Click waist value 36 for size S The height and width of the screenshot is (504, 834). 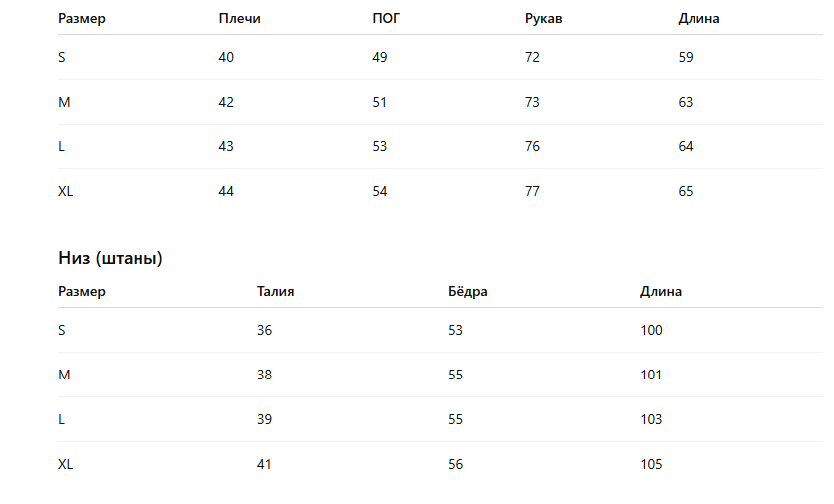264,330
